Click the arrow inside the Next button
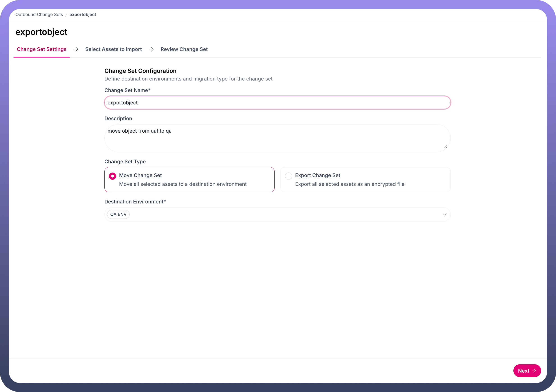Screen dimensions: 556x392 click(534, 371)
